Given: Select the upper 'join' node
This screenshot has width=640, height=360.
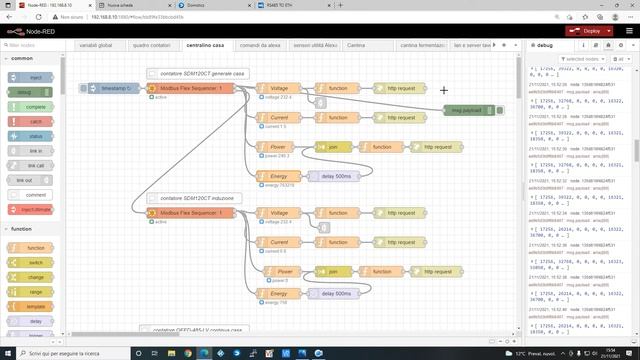Looking at the screenshot, I should click(x=333, y=147).
